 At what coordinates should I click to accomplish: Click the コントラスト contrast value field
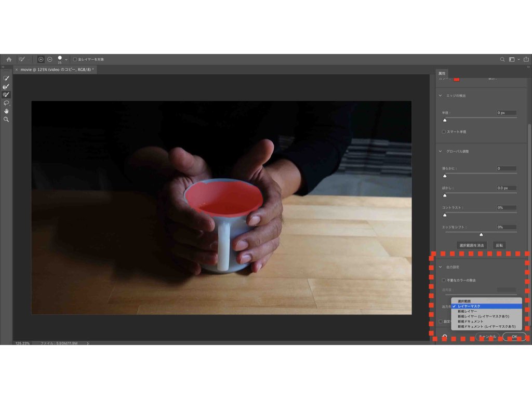pyautogui.click(x=507, y=208)
